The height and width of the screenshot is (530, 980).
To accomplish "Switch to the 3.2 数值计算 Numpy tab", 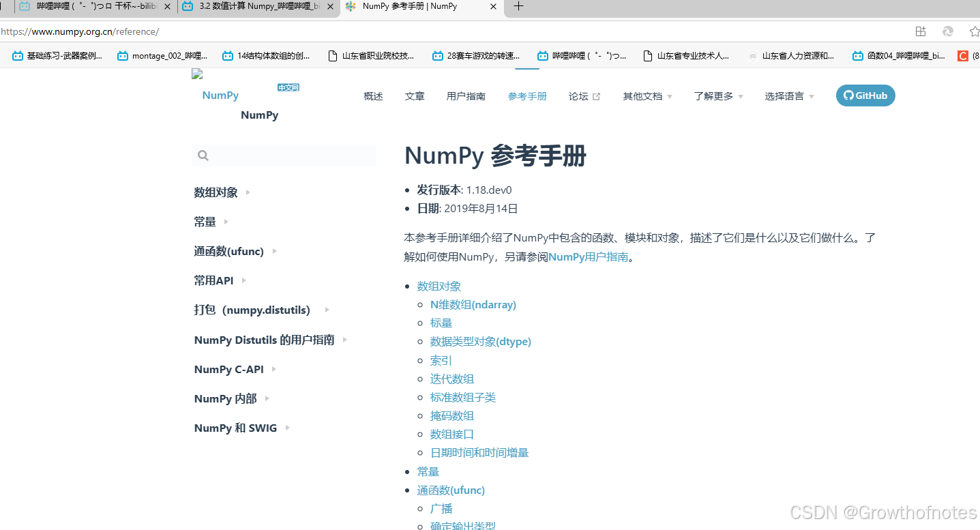I will click(x=258, y=6).
